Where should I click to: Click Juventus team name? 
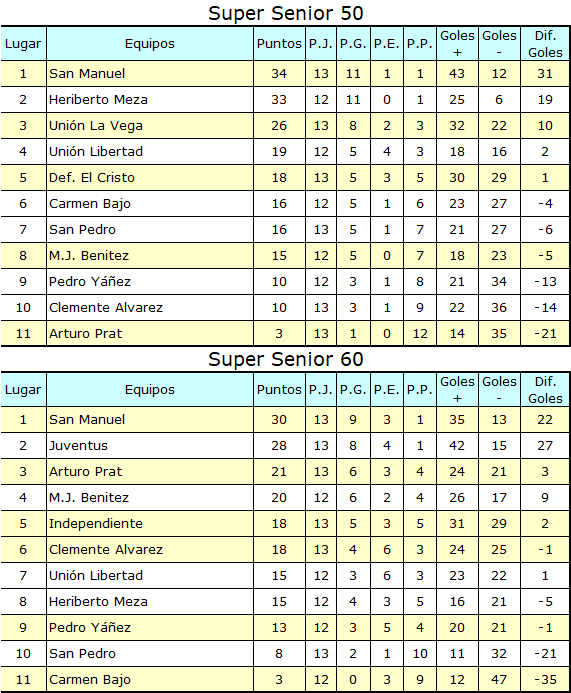pos(78,446)
